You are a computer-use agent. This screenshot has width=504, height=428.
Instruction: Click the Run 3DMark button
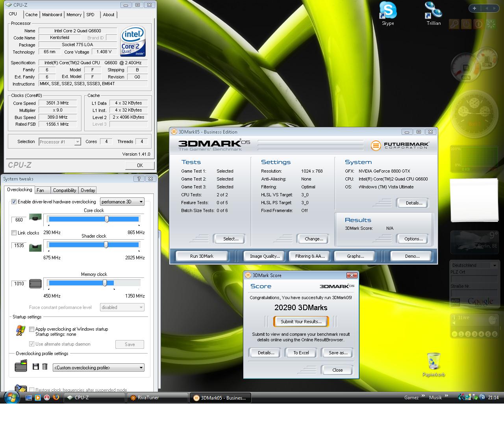pos(202,256)
